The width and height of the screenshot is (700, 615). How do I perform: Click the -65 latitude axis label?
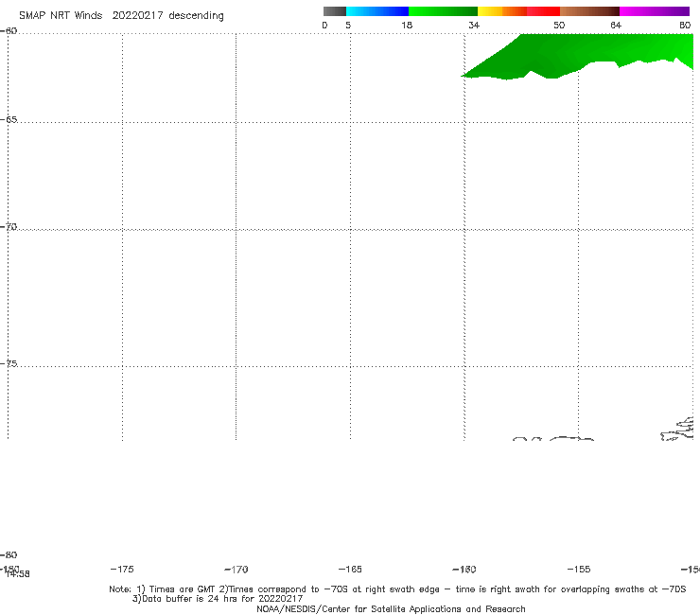tap(9, 120)
